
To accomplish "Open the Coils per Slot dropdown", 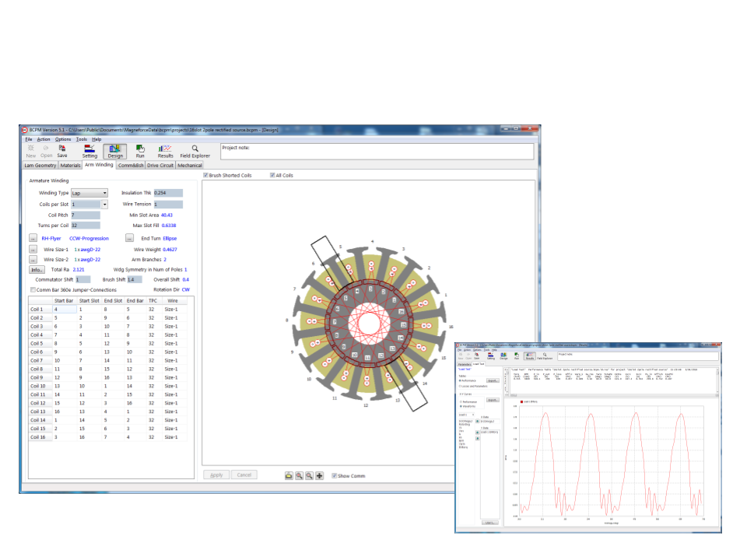I will point(105,205).
